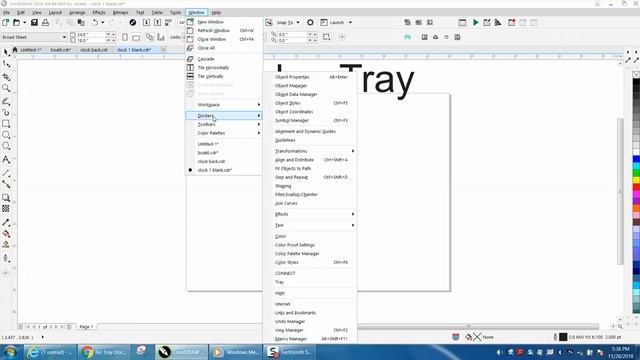The height and width of the screenshot is (360, 640).
Task: Click the Save floppy disk icon
Action: [x=34, y=22]
